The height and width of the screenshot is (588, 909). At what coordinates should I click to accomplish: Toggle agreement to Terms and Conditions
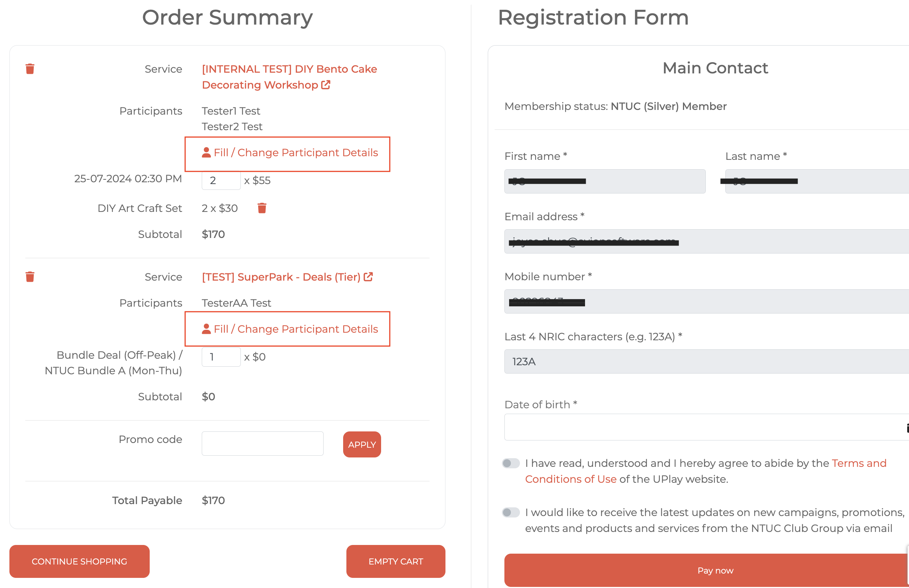[x=511, y=464]
